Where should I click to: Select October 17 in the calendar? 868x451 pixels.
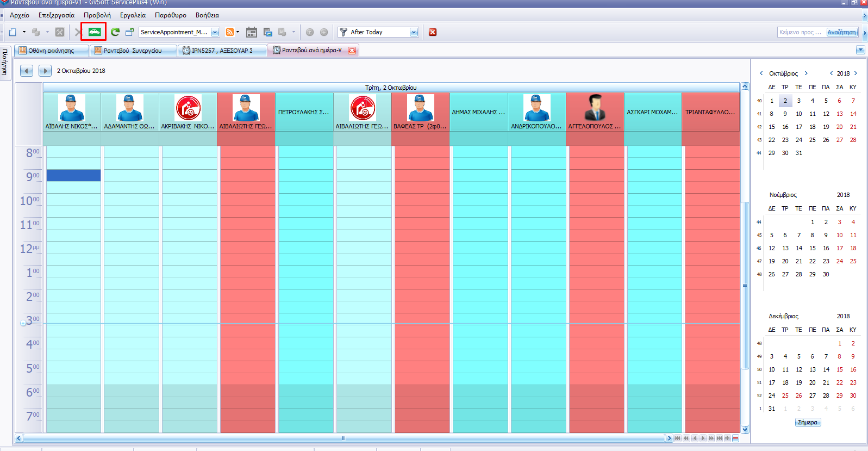tap(798, 127)
